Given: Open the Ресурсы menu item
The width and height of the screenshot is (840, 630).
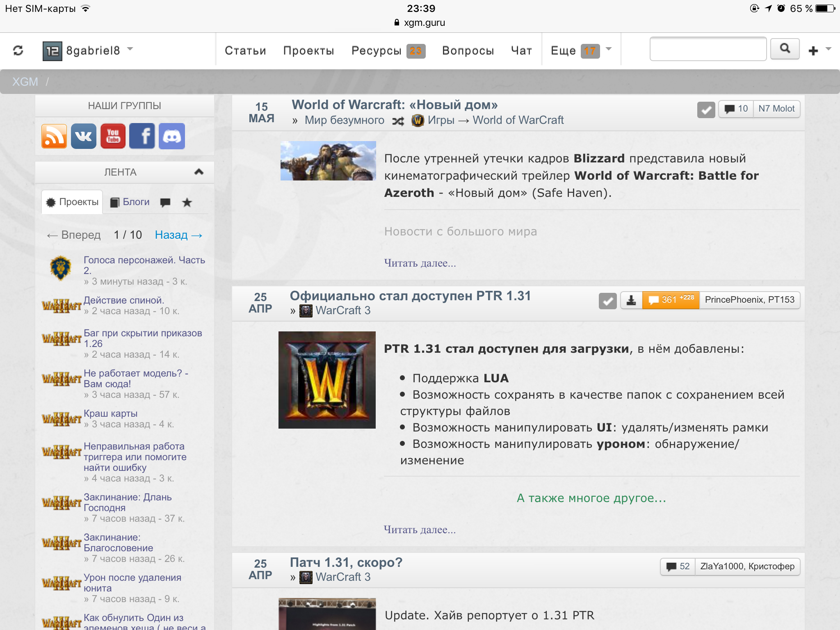Looking at the screenshot, I should point(376,50).
